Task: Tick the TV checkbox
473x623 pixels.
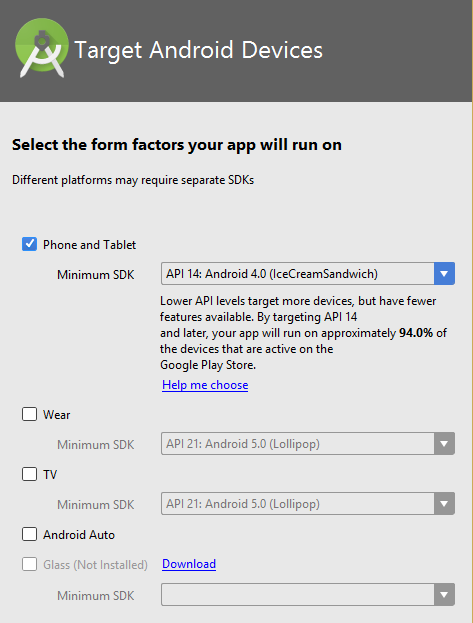Action: 29,474
